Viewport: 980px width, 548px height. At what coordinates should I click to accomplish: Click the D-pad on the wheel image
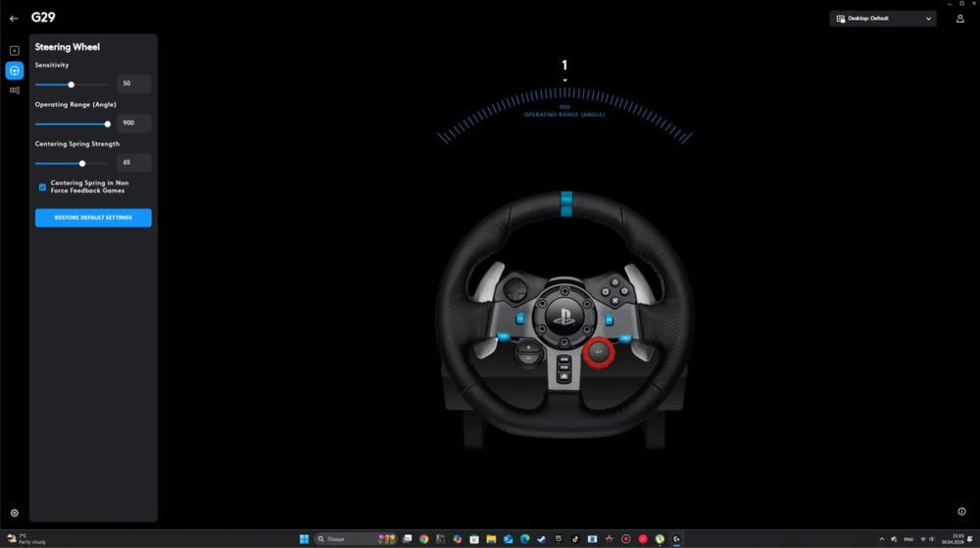(x=515, y=289)
